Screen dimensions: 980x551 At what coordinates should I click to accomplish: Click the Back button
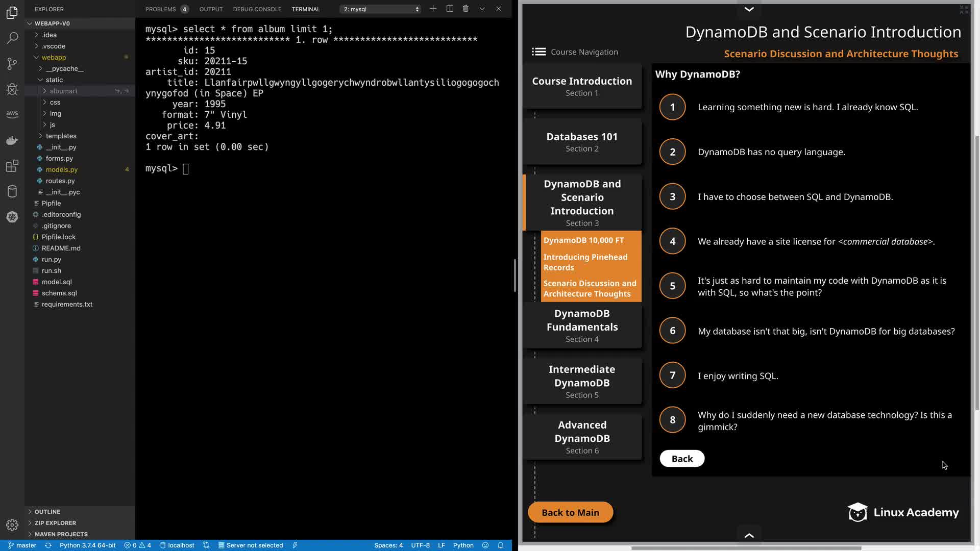pyautogui.click(x=682, y=459)
